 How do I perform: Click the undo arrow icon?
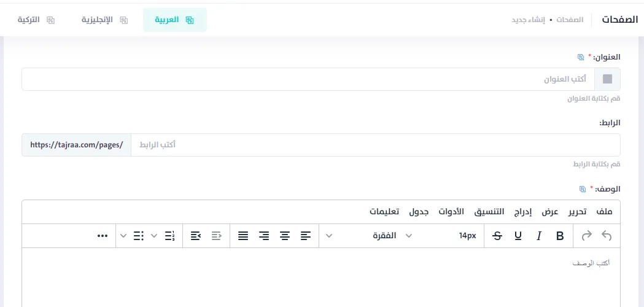tap(607, 236)
